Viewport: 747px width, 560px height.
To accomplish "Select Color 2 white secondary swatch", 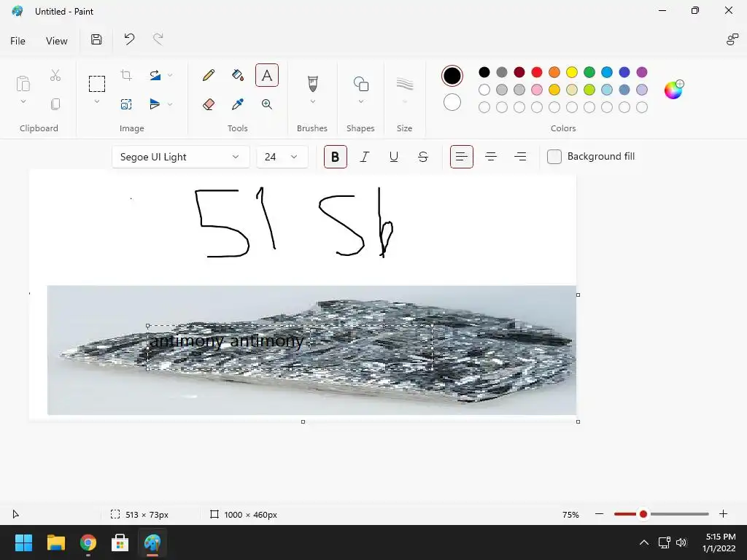I will [x=452, y=102].
